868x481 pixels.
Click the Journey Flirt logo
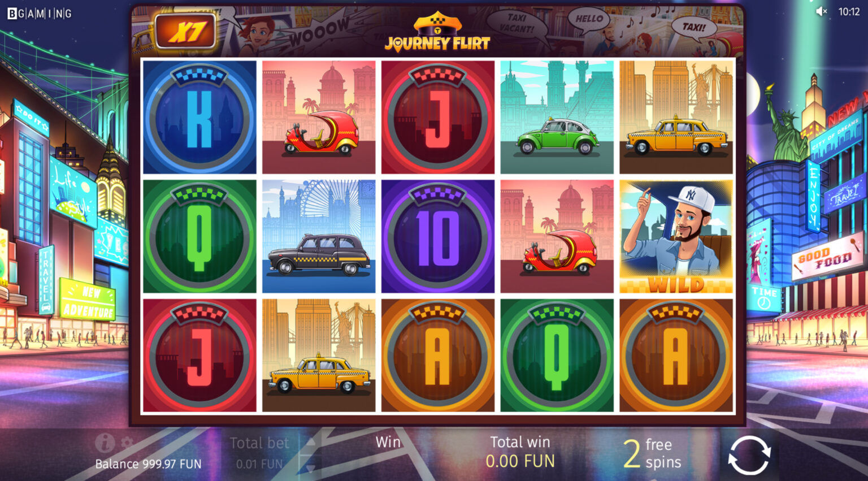pyautogui.click(x=437, y=32)
